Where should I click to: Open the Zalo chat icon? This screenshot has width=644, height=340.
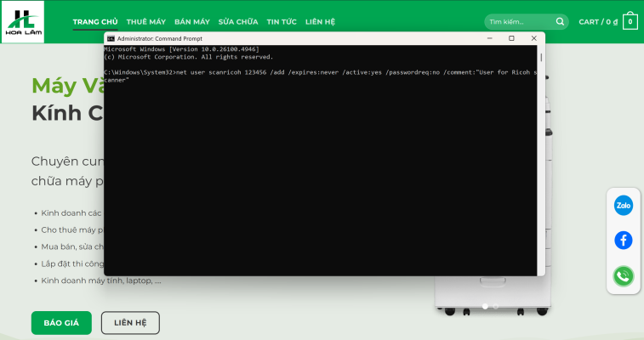click(x=624, y=205)
